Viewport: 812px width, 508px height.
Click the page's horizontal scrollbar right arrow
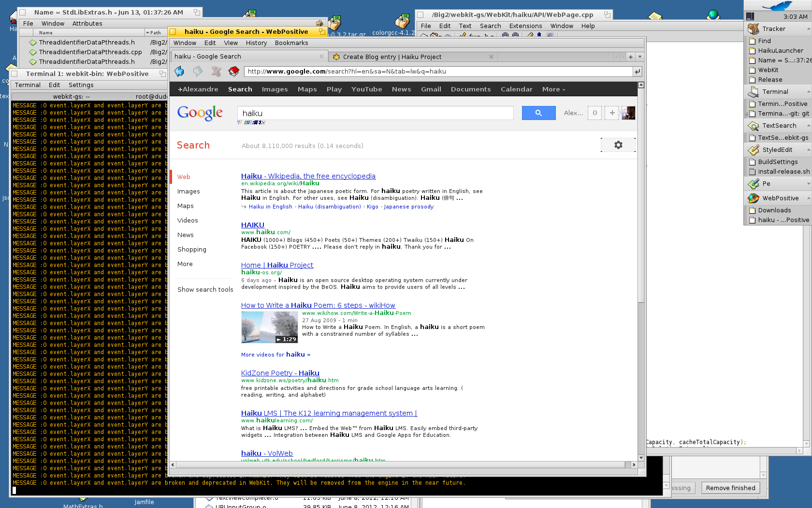point(634,464)
